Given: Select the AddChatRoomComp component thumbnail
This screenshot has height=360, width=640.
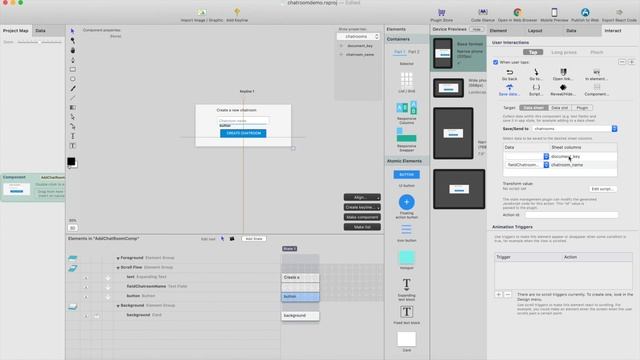Looking at the screenshot, I should 17,189.
